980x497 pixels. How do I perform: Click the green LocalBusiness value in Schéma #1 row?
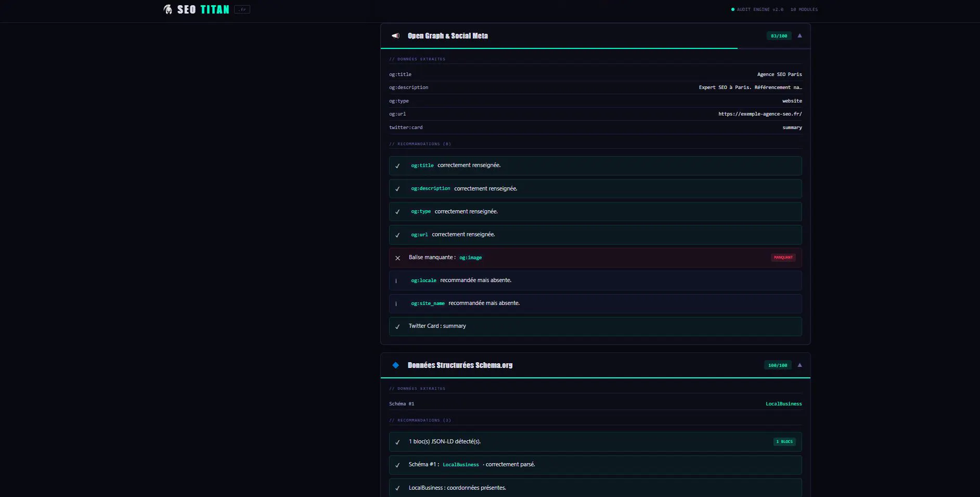click(784, 404)
